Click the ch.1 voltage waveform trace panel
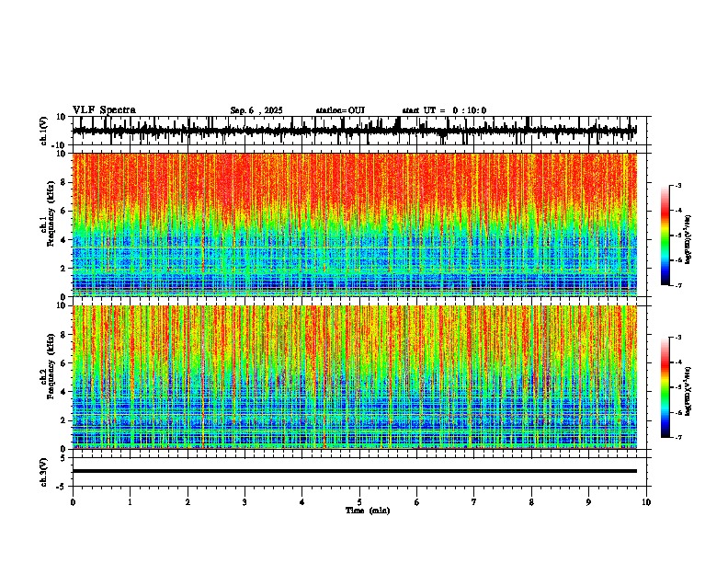Viewport: 728px width, 563px height. [x=359, y=131]
